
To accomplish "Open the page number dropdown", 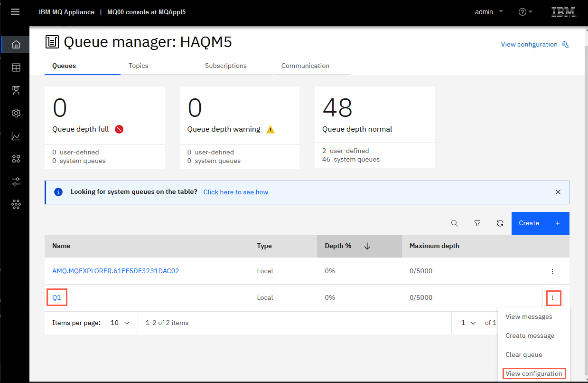I will coord(468,323).
